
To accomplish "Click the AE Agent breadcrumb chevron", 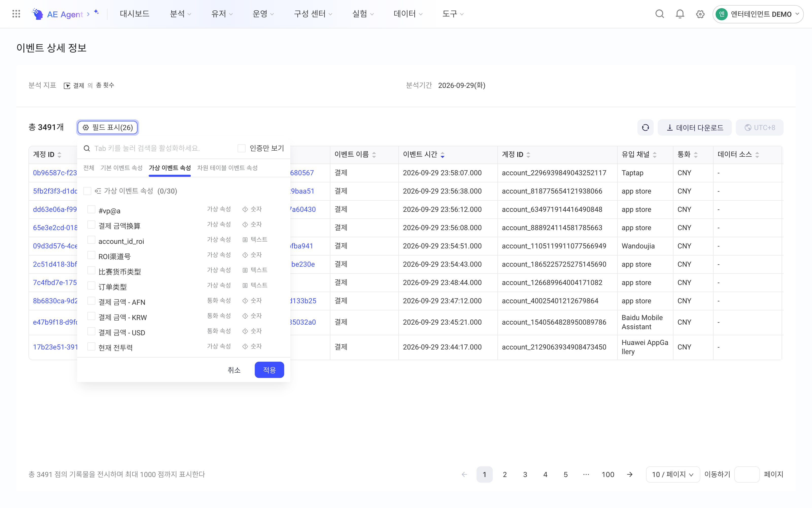I will tap(88, 14).
